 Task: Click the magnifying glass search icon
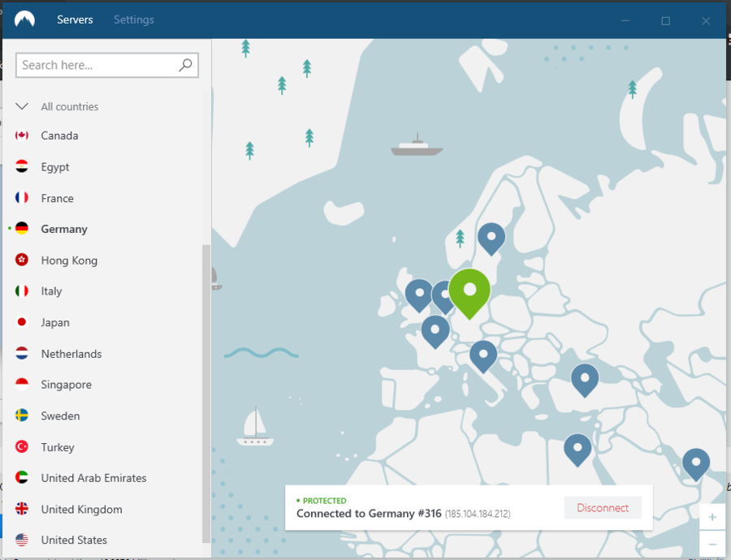click(x=185, y=65)
